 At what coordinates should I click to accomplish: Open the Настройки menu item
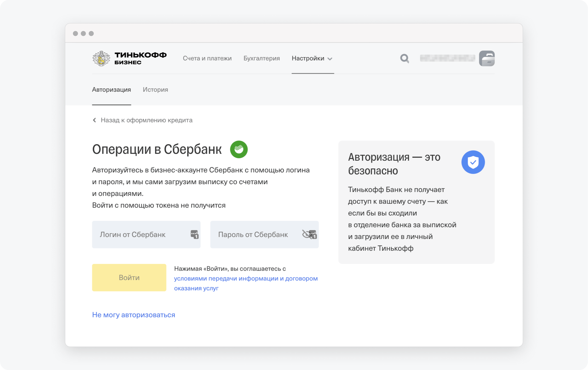click(x=308, y=58)
